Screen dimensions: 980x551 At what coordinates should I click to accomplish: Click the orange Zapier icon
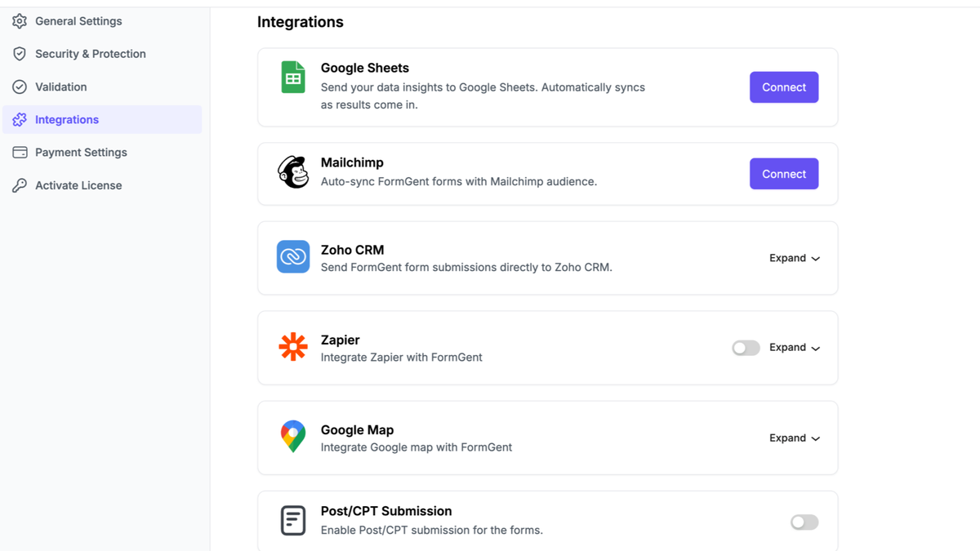(x=293, y=347)
